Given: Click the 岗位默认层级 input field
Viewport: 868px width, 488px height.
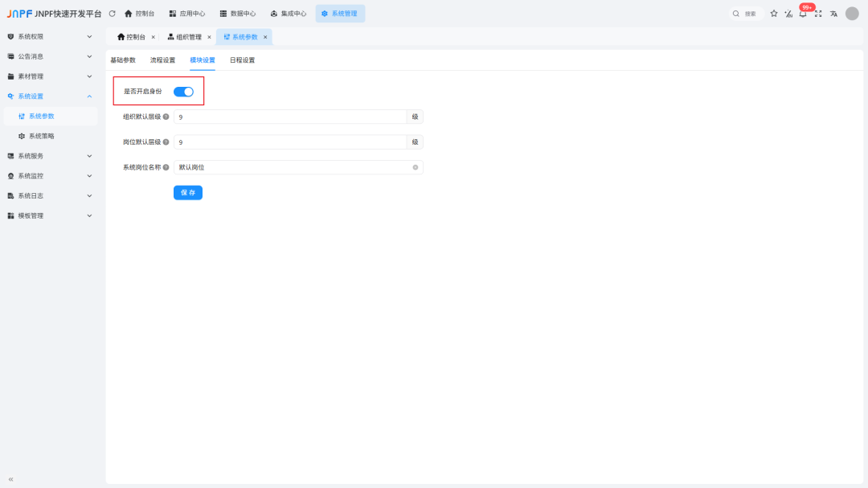Looking at the screenshot, I should click(290, 142).
